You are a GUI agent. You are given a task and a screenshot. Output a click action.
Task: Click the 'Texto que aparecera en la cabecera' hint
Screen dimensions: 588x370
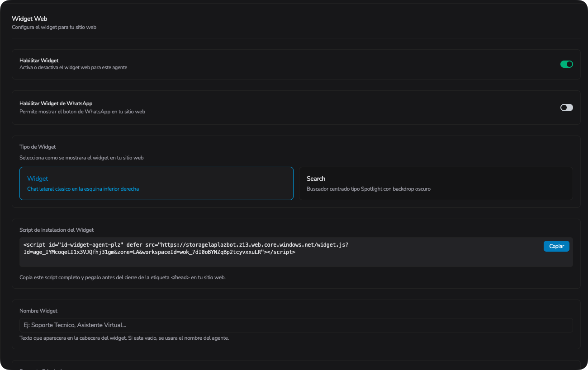(x=124, y=338)
